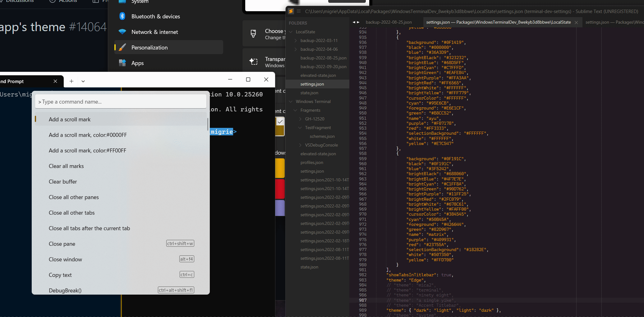Open backup-2022-08-25.json in sidebar
Image resolution: width=644 pixels, height=317 pixels.
pos(323,58)
